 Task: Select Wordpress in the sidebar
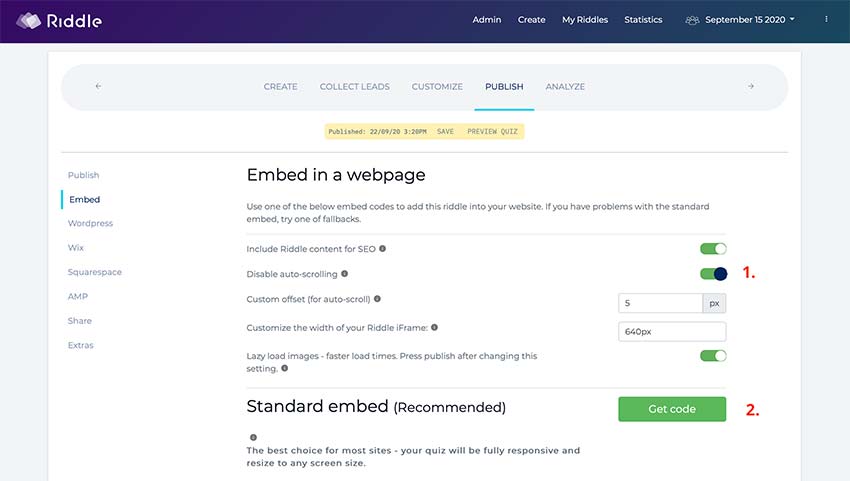pos(91,223)
